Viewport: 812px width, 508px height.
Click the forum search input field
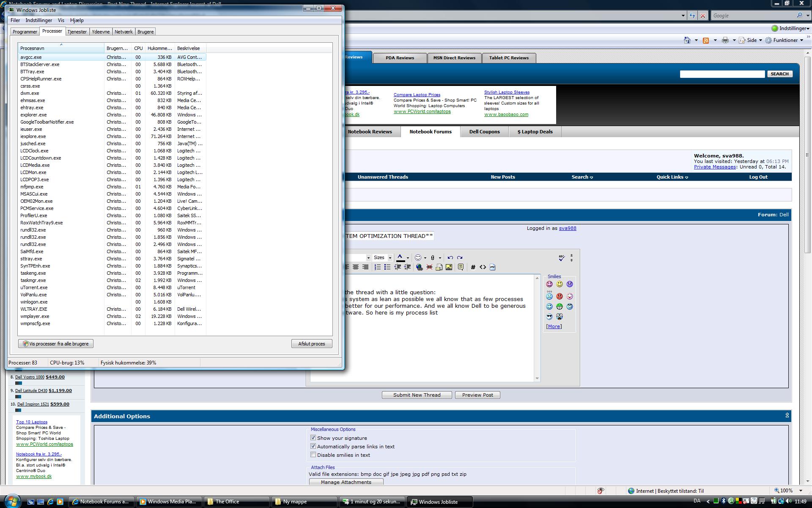point(722,74)
